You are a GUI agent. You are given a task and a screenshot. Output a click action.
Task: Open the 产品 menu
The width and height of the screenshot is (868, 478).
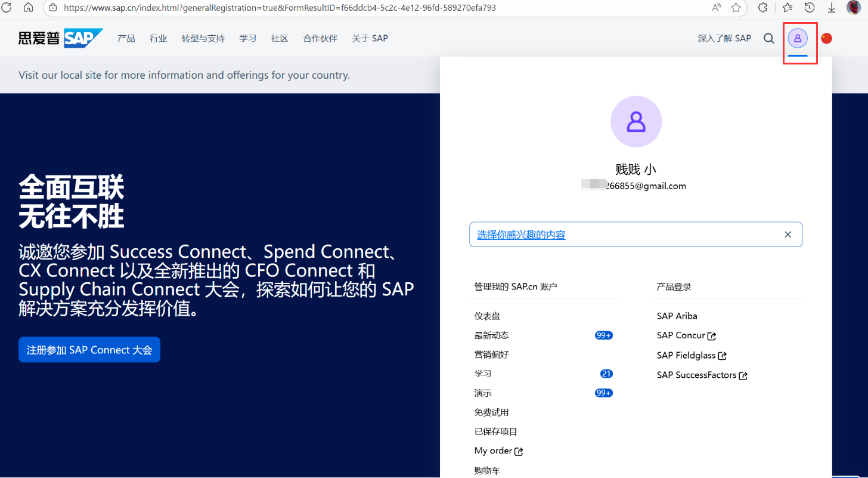tap(126, 38)
